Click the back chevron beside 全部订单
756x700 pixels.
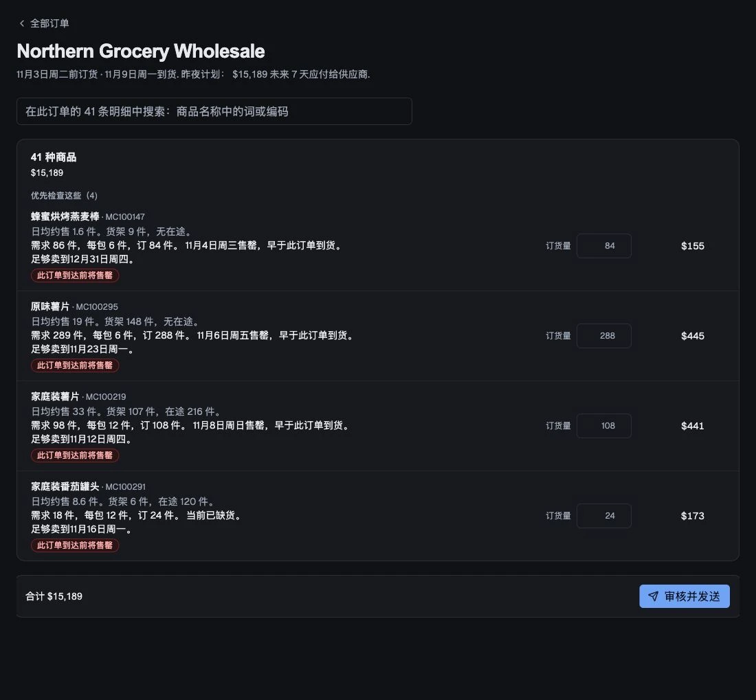(22, 23)
